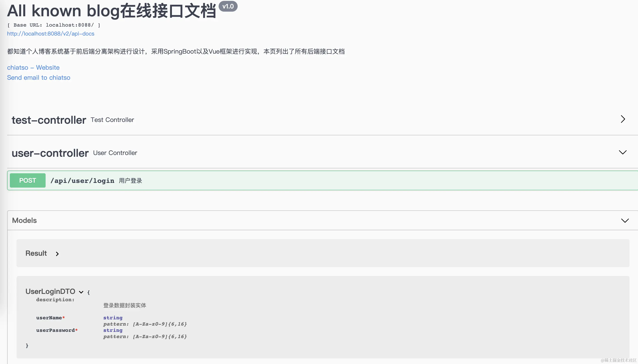Screen dimensions: 638x364
Task: Click the userName string type label
Action: 113,318
